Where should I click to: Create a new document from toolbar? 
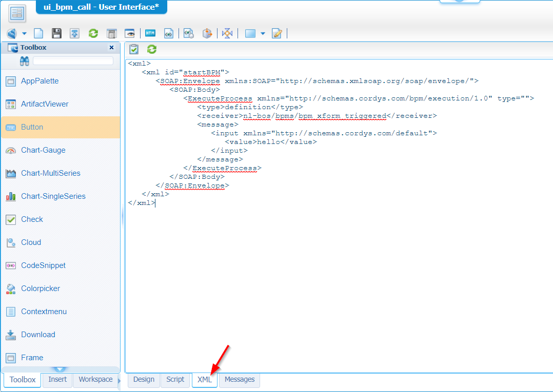[x=38, y=33]
